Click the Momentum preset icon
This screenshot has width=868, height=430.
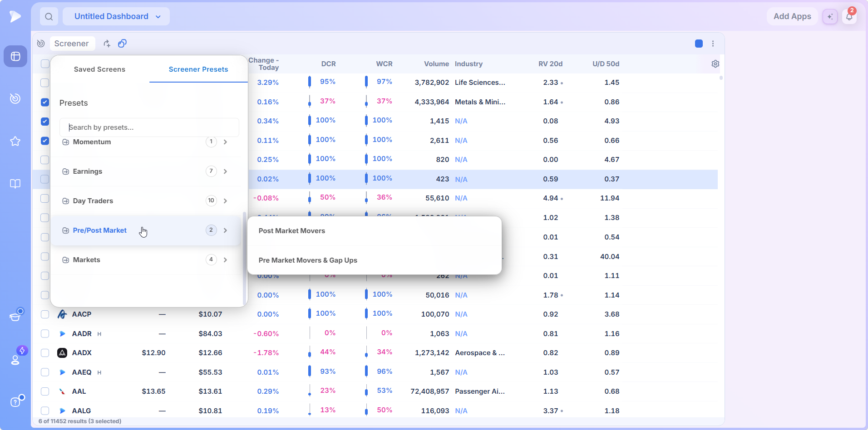click(65, 142)
